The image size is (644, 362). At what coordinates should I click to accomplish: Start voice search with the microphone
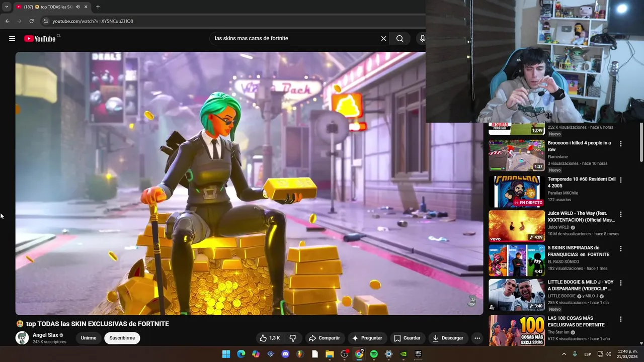[422, 38]
